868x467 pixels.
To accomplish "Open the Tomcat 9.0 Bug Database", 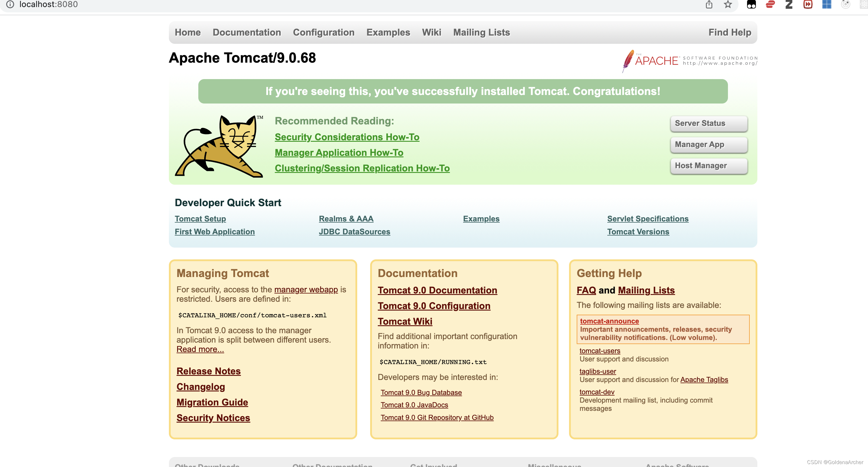I will point(421,392).
